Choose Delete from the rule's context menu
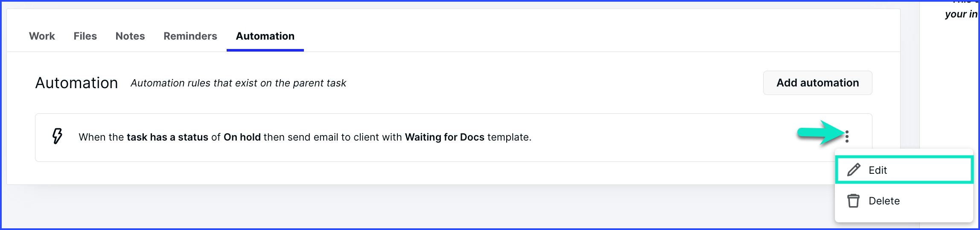The image size is (980, 230). pyautogui.click(x=904, y=201)
